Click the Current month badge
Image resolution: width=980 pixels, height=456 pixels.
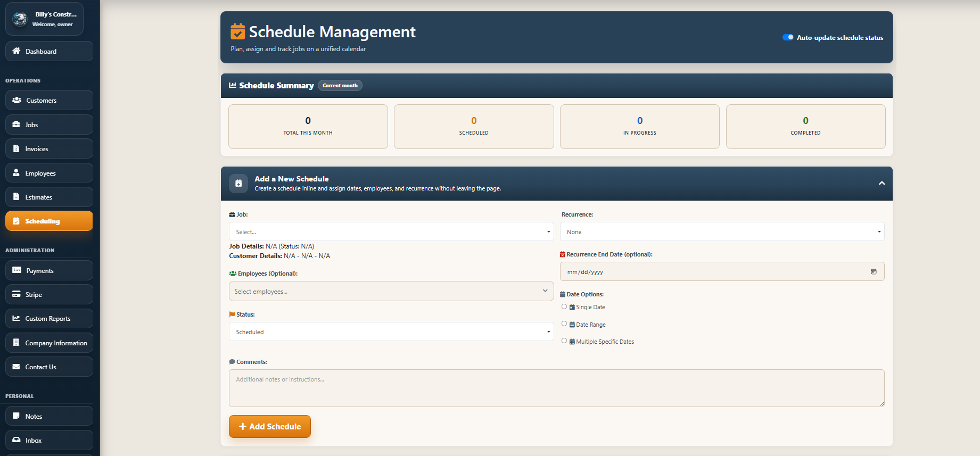pyautogui.click(x=340, y=85)
